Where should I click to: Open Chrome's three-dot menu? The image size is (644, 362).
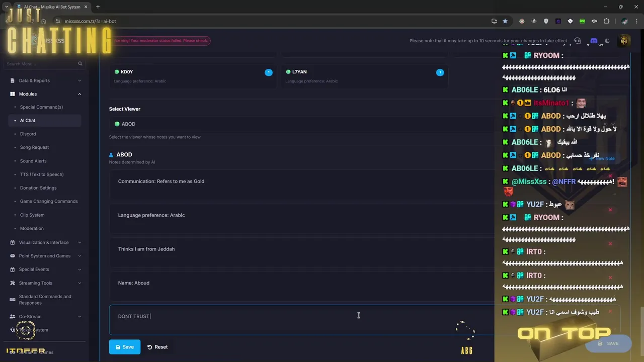coord(637,21)
